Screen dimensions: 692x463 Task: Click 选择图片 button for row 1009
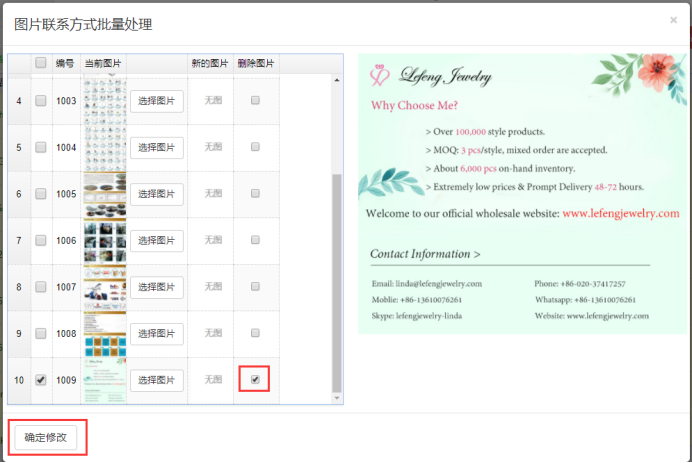157,380
